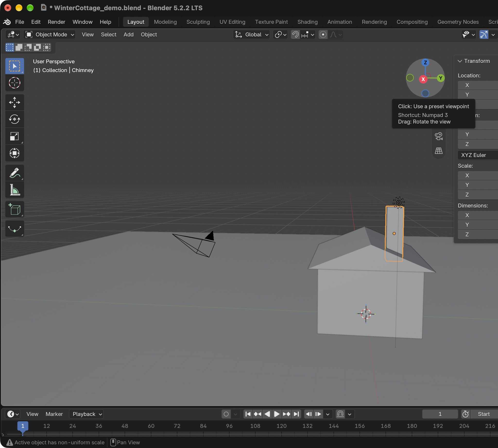
Task: Switch to Geometry Nodes workspace tab
Action: 458,22
